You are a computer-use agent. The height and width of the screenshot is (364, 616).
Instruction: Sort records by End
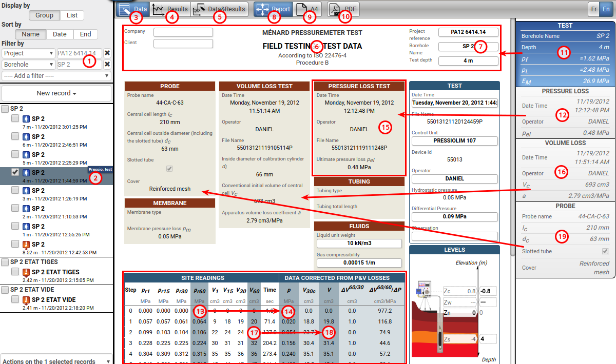(85, 34)
